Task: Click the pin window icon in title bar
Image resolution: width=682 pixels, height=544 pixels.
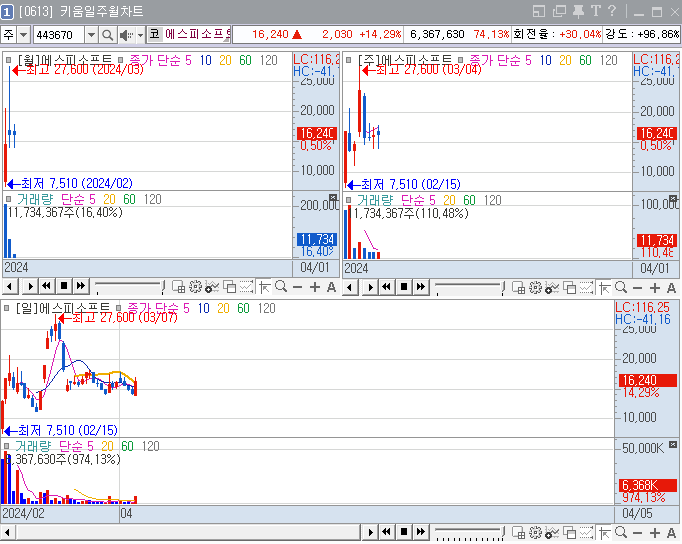Action: coord(578,12)
